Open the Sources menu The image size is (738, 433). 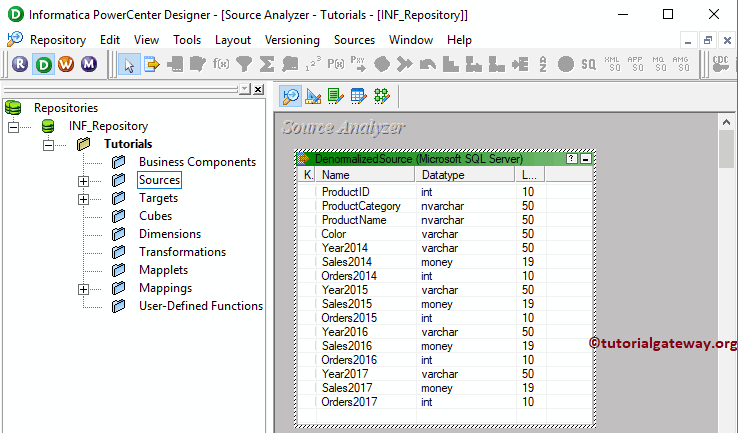coord(354,40)
